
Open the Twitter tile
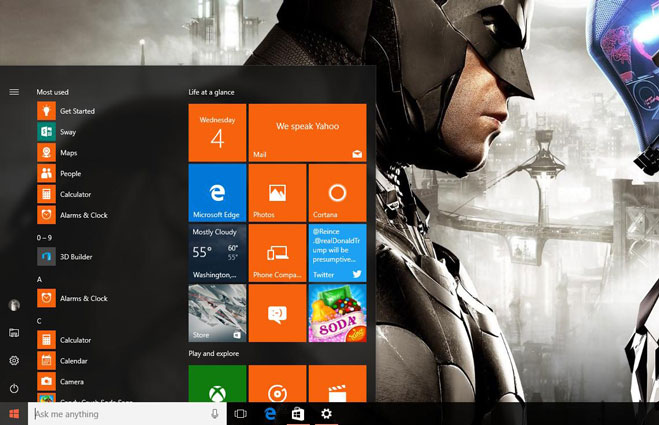pyautogui.click(x=337, y=253)
